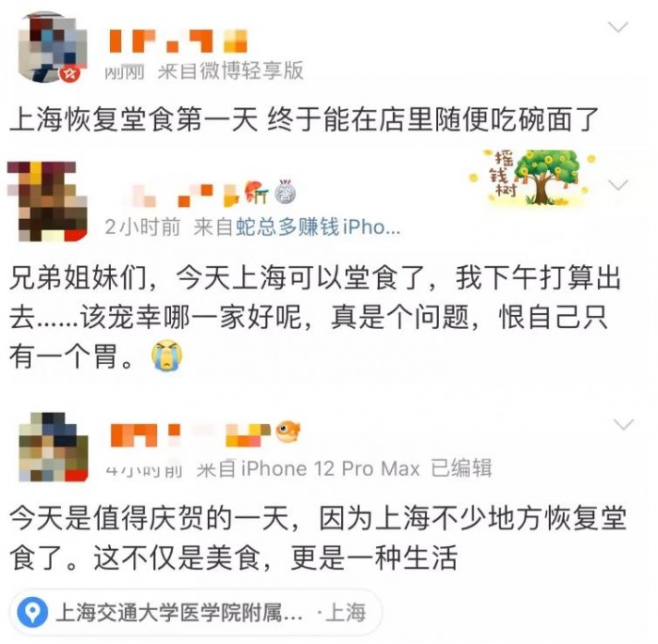Screen dimensions: 658x644
Task: Open the post 上海恢复堂食第一天
Action: point(304,119)
